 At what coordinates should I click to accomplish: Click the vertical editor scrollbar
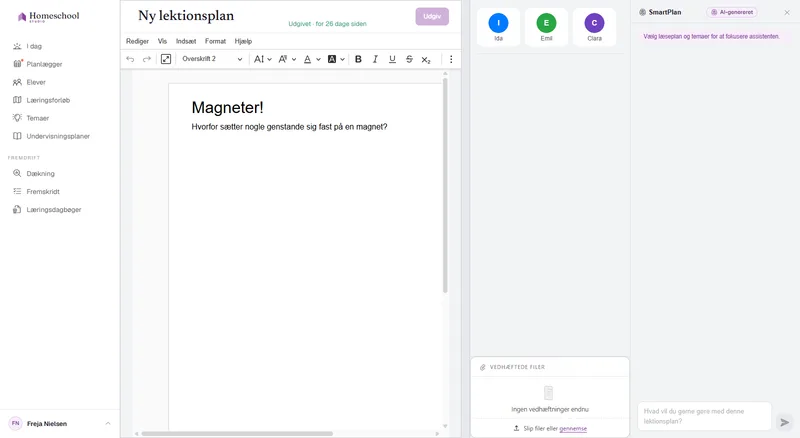(x=445, y=184)
